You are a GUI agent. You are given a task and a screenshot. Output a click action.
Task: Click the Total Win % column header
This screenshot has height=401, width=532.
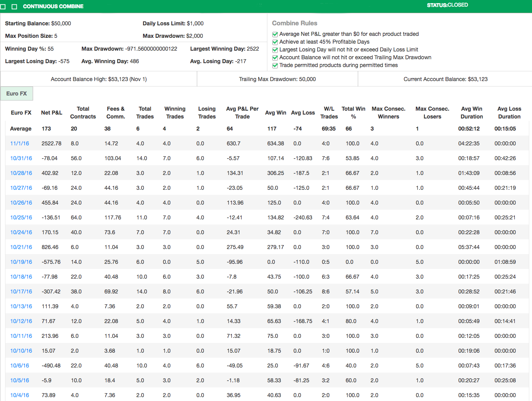pyautogui.click(x=353, y=113)
